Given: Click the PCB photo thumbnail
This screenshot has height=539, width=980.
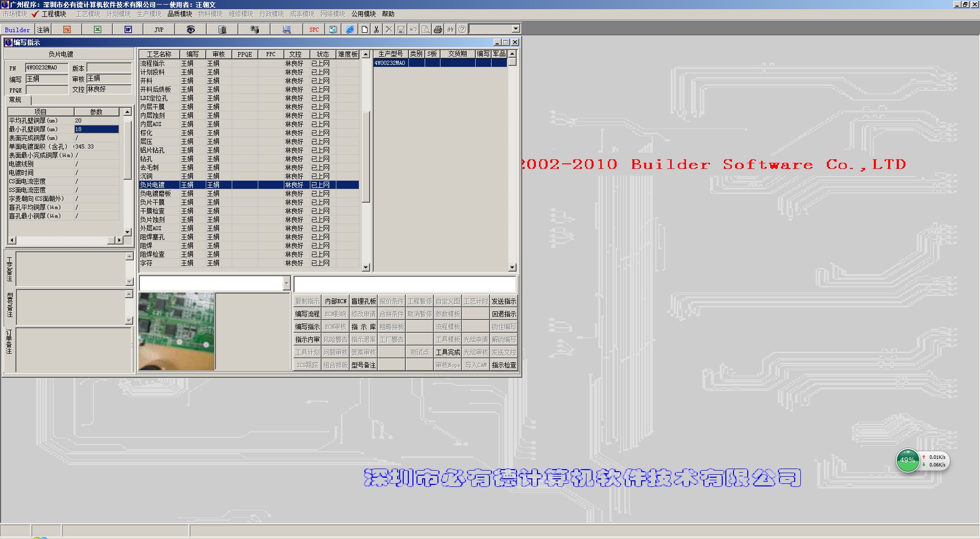Looking at the screenshot, I should tap(177, 331).
